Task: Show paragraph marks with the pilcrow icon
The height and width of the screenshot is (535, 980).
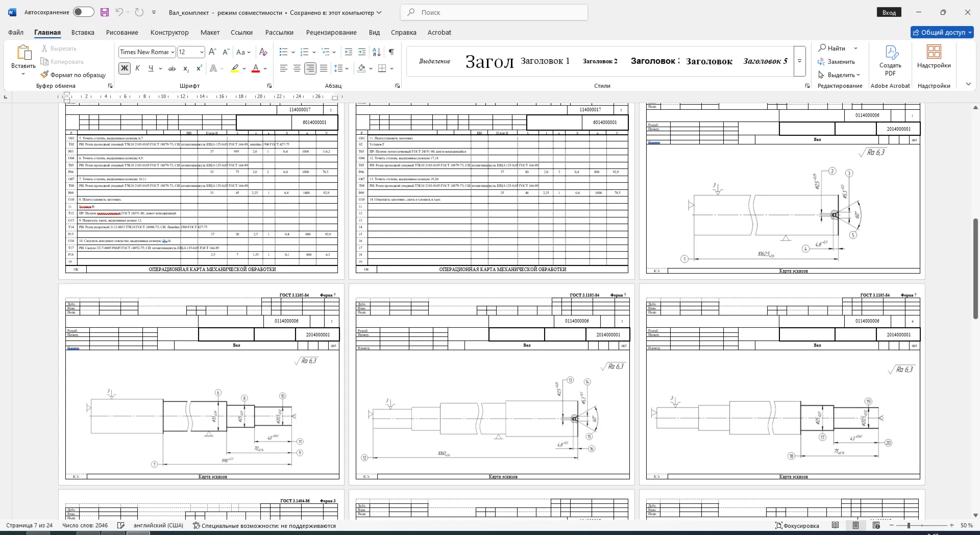Action: click(x=391, y=52)
